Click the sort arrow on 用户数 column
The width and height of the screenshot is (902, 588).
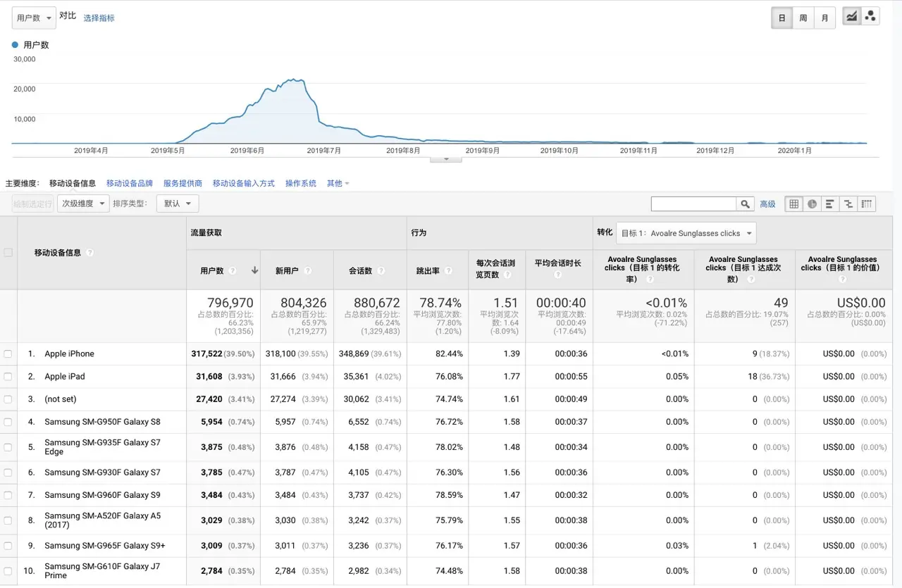click(x=254, y=270)
